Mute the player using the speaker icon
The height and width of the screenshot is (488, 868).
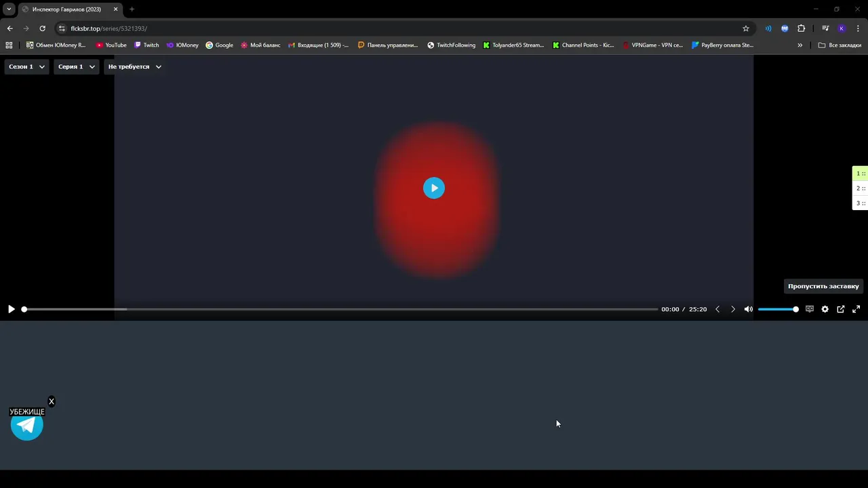coord(749,309)
